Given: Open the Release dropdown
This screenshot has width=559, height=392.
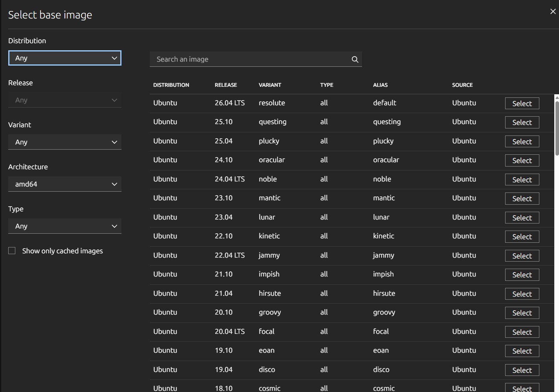Looking at the screenshot, I should tap(65, 100).
